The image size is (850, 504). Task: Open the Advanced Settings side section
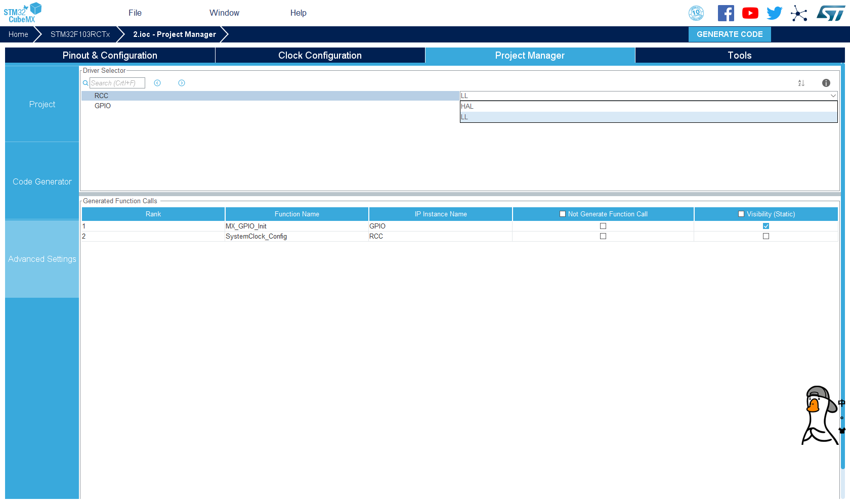point(42,259)
